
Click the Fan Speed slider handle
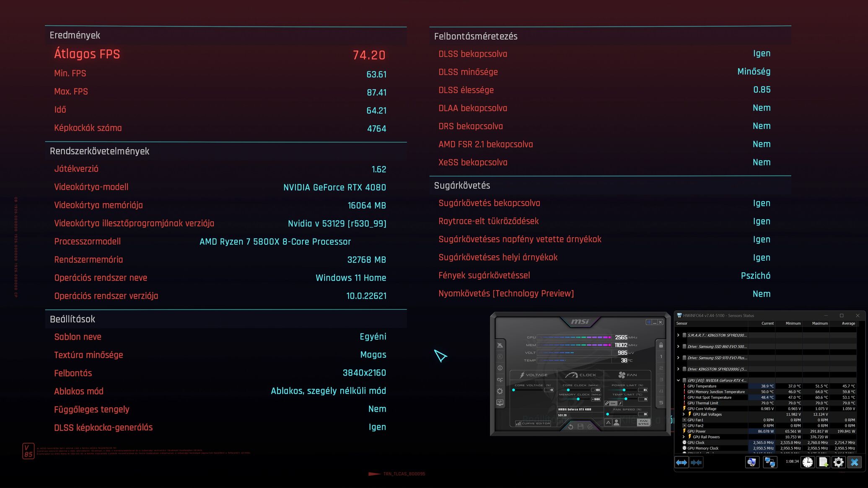(607, 414)
